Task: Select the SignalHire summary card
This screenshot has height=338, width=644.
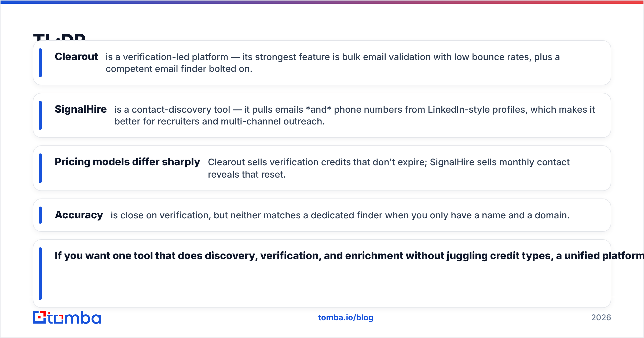Action: [x=322, y=115]
